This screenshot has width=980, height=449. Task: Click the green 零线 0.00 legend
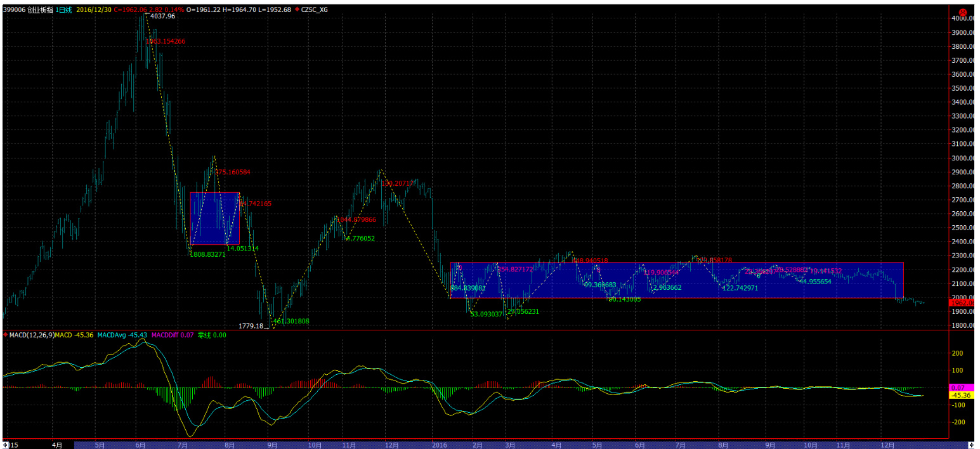[x=212, y=334]
